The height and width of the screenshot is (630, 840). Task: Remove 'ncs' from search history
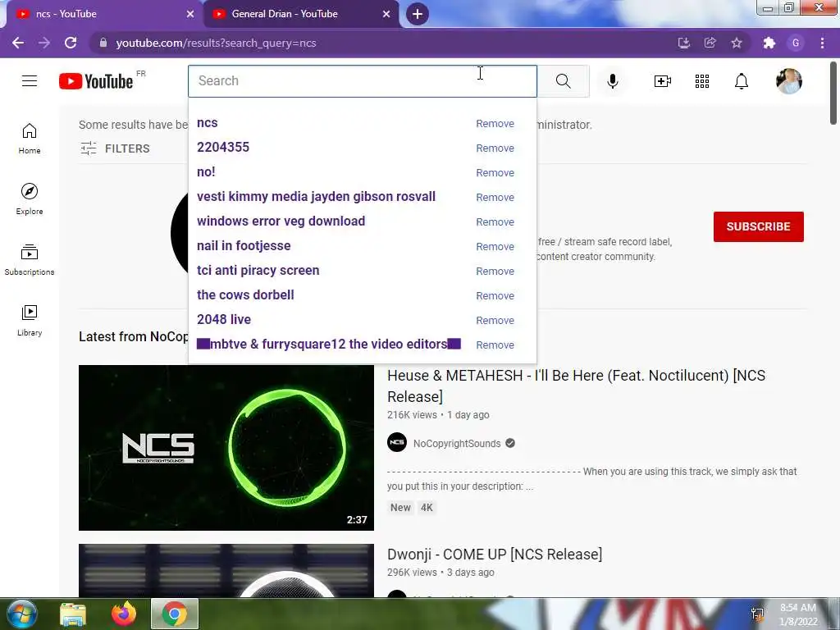495,124
